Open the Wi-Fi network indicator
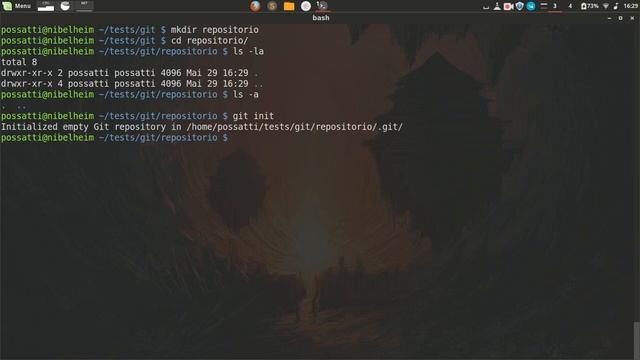 pos(606,6)
